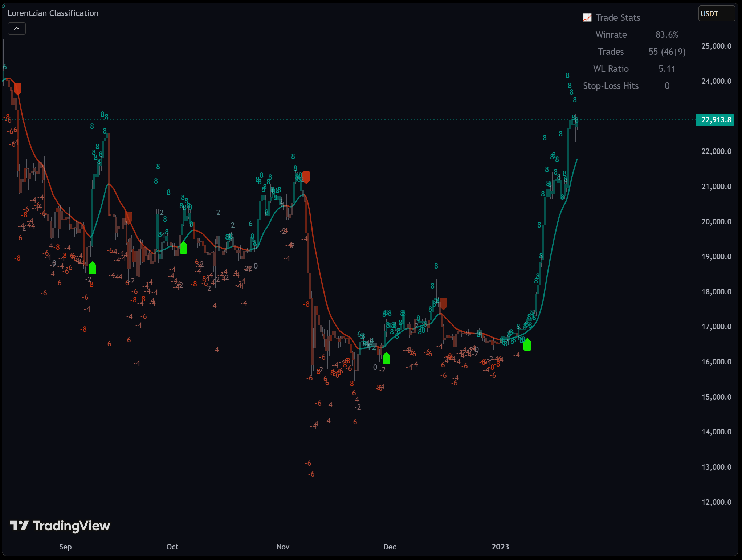Click the Stop-Loss Hits value zero
Image resolution: width=742 pixels, height=560 pixels.
[666, 86]
